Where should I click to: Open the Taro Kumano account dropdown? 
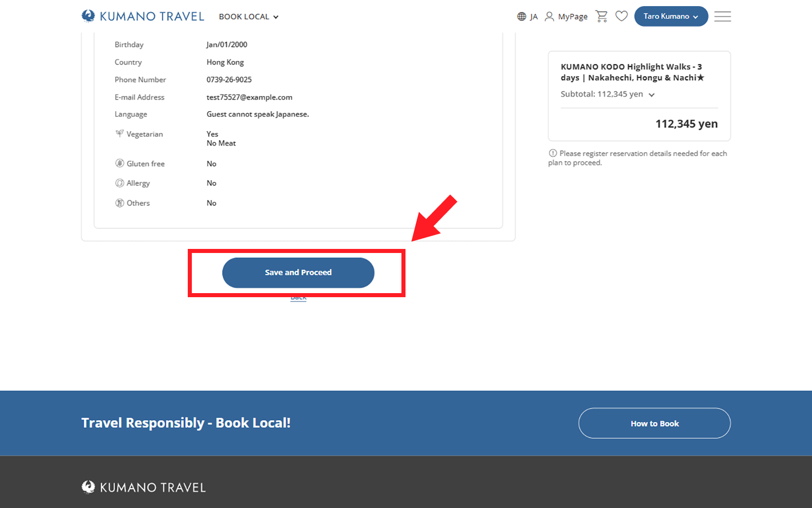[670, 16]
